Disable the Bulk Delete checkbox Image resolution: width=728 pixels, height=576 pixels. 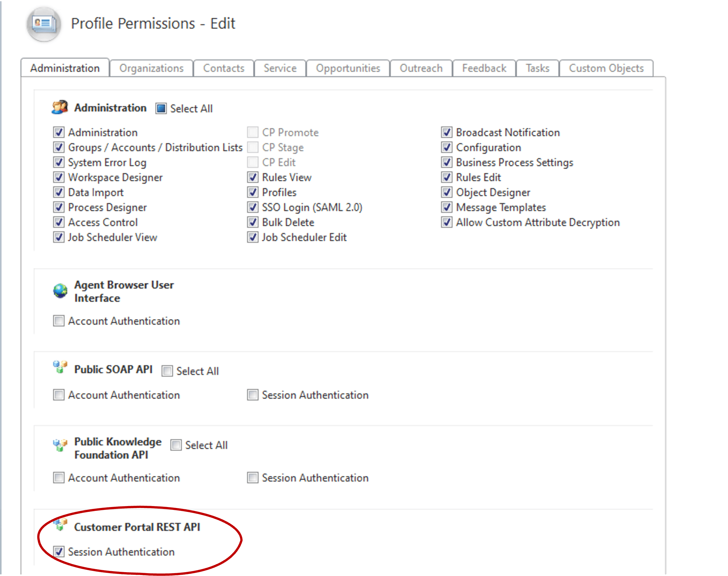click(x=253, y=222)
